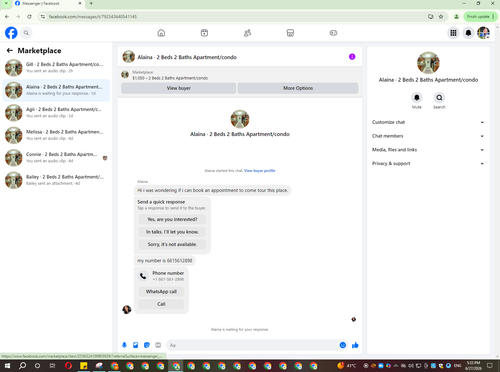Reload the page with refresh icon
Image resolution: width=500 pixels, height=372 pixels.
click(x=29, y=16)
